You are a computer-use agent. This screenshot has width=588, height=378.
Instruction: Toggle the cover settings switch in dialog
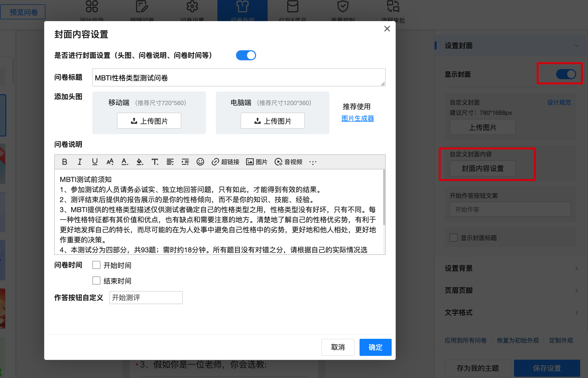click(246, 55)
